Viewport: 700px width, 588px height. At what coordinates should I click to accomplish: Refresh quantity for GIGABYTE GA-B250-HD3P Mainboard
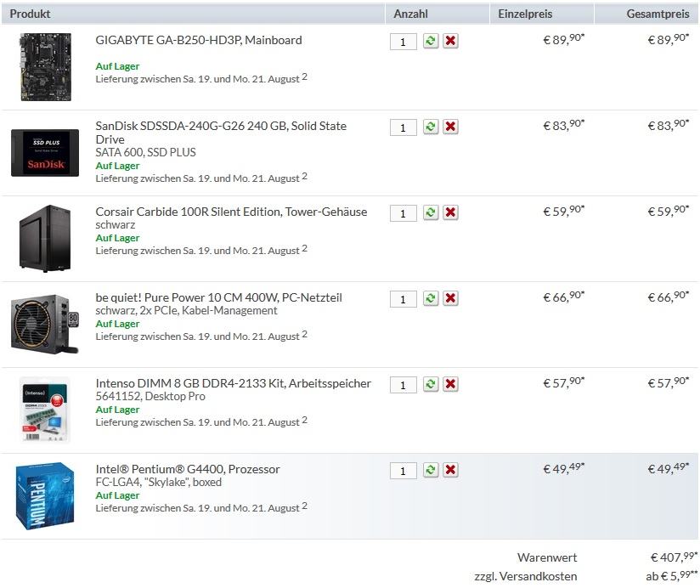pos(431,41)
